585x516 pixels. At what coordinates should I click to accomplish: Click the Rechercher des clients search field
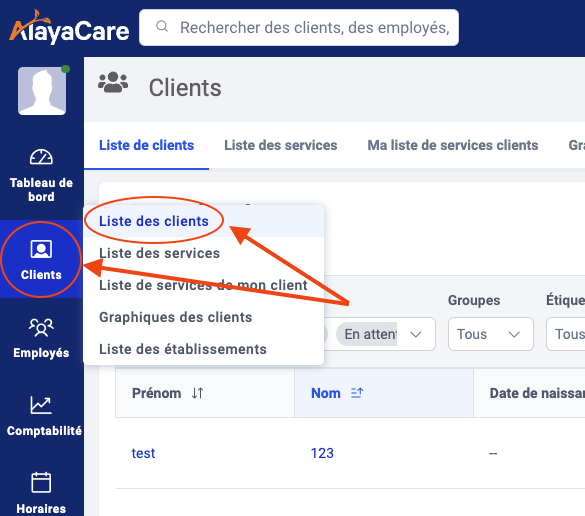pyautogui.click(x=299, y=28)
